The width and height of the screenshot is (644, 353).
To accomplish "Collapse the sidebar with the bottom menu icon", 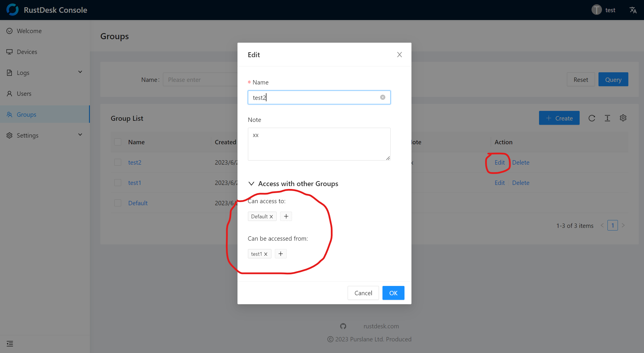I will pyautogui.click(x=10, y=344).
